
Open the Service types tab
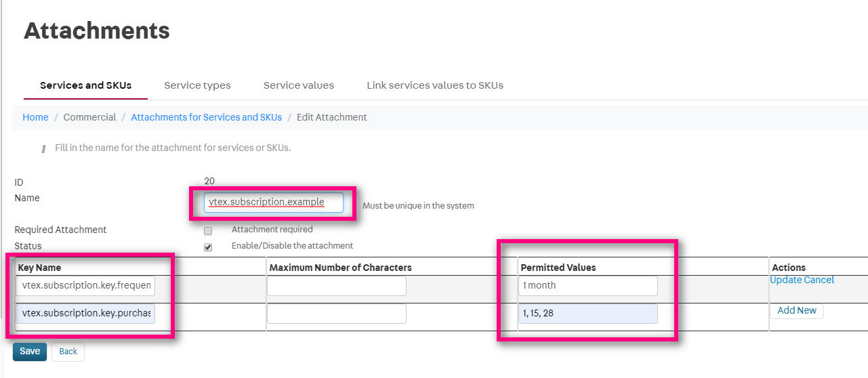click(197, 85)
